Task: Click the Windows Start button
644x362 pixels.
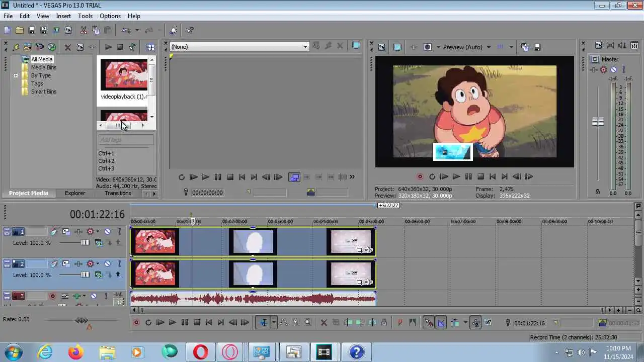Action: (x=14, y=352)
